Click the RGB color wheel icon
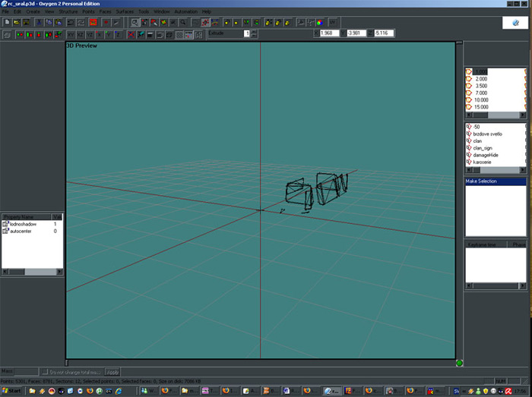This screenshot has width=532, height=397. click(x=320, y=23)
